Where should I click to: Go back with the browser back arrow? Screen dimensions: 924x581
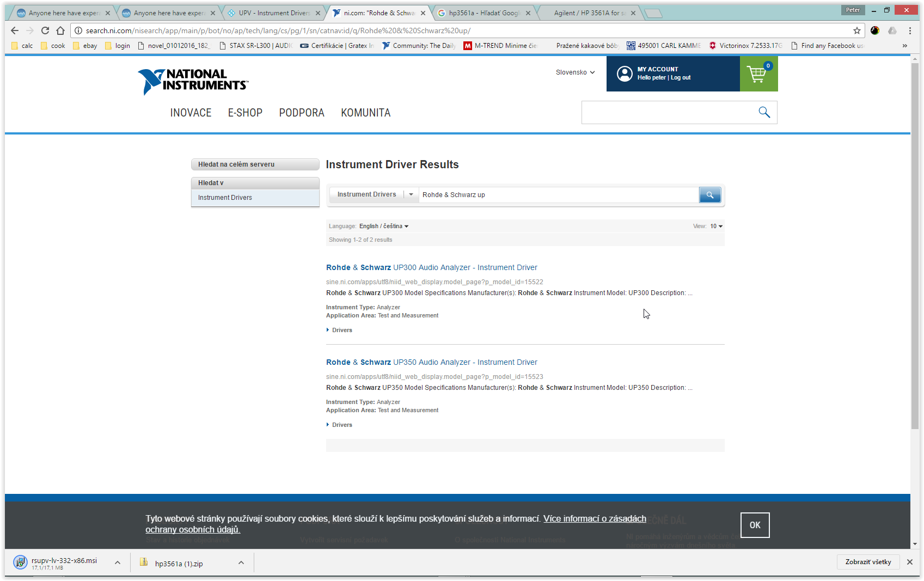(x=15, y=30)
